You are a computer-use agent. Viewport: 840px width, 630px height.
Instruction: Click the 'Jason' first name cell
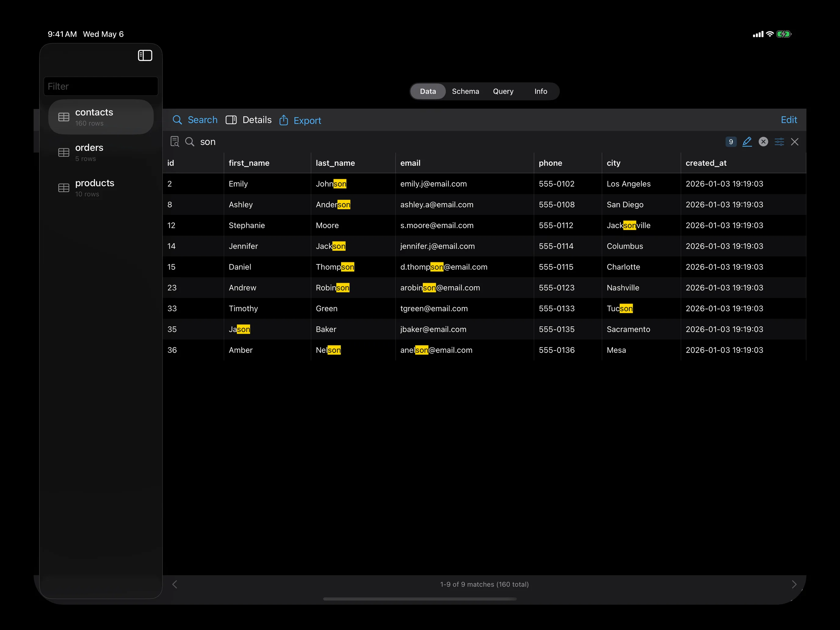(267, 329)
